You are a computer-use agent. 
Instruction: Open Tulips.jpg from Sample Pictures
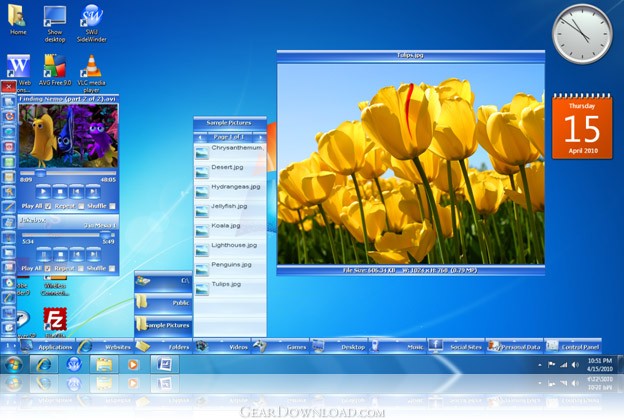coord(230,289)
